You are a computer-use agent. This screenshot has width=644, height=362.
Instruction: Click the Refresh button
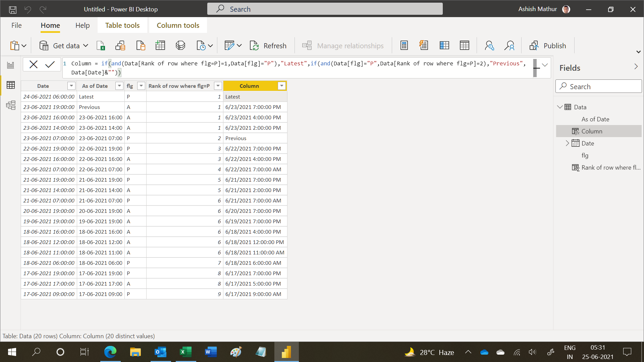tap(268, 46)
